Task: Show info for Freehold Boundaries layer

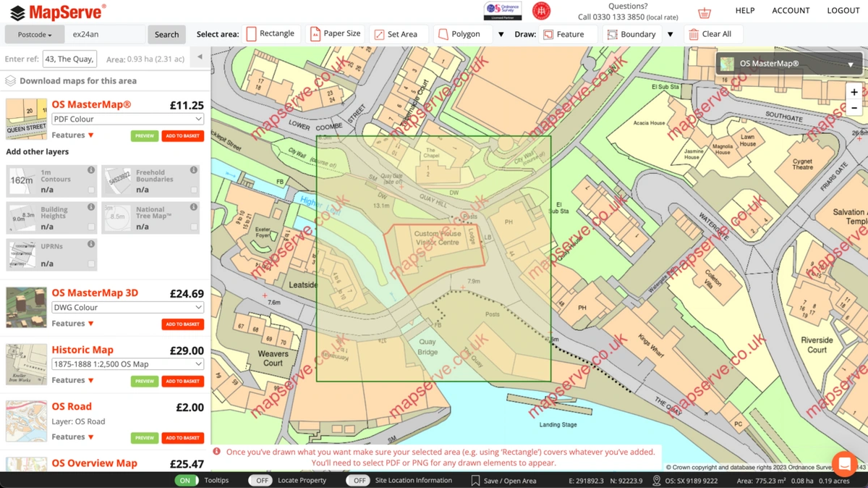Action: (194, 170)
